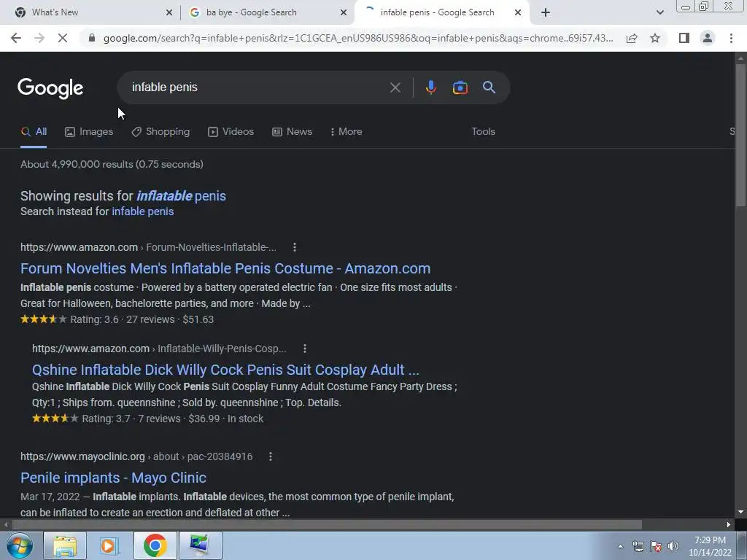
Task: Click the share page icon in address bar
Action: [632, 38]
